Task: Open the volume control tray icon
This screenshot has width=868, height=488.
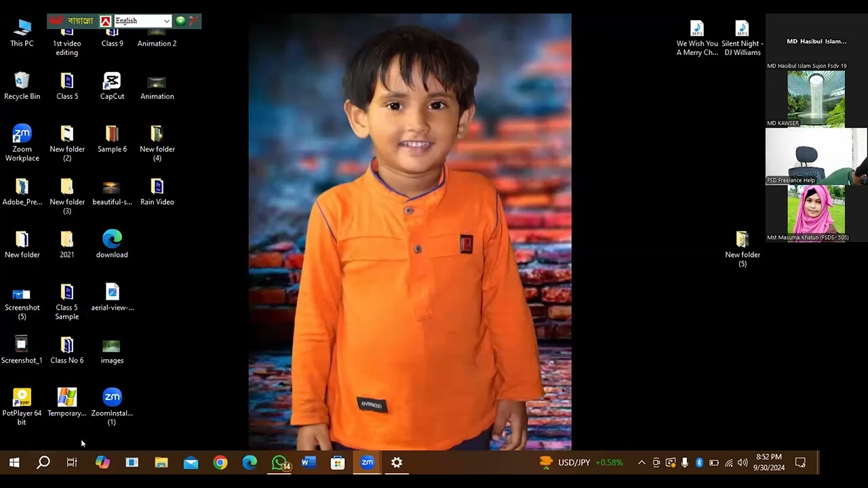Action: click(743, 462)
